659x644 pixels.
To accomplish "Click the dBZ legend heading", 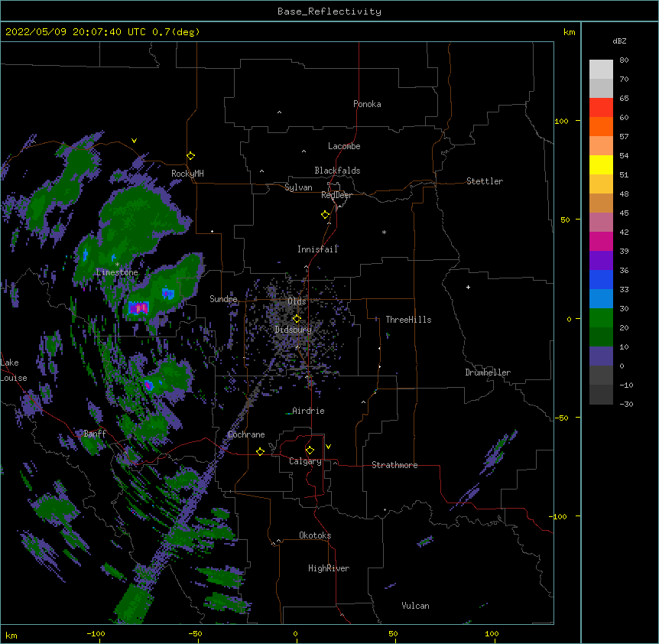I will [619, 41].
